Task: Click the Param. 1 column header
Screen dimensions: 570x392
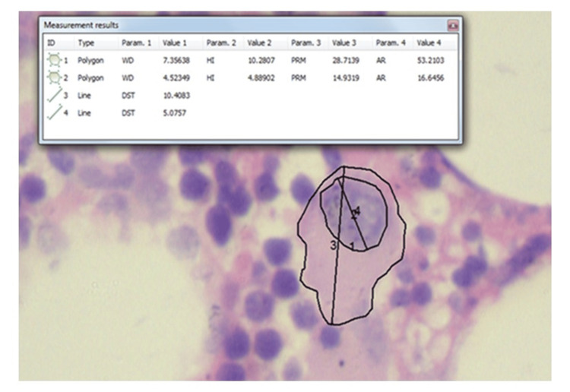Action: [x=136, y=43]
